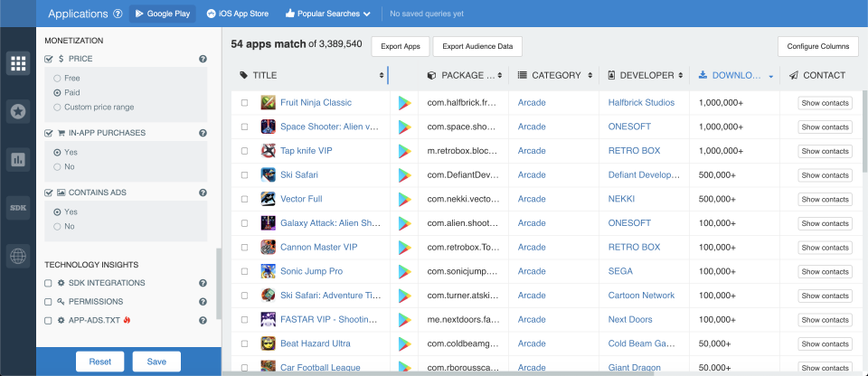Image resolution: width=868 pixels, height=376 pixels.
Task: Click the Fruit Ninja Classic app icon
Action: (269, 102)
